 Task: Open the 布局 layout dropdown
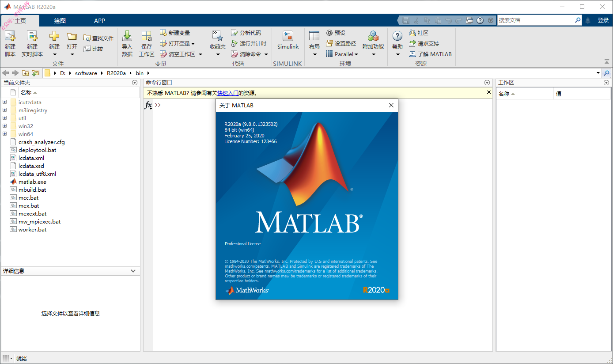pos(314,54)
